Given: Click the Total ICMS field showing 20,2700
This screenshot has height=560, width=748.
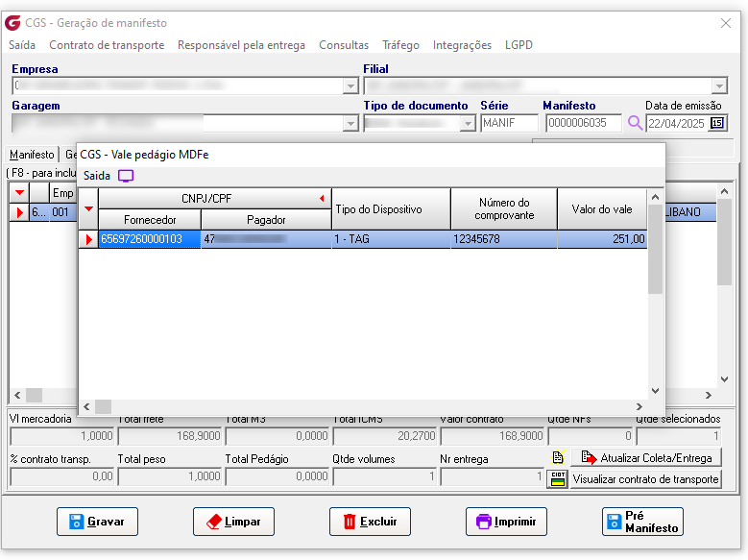Looking at the screenshot, I should tap(384, 436).
